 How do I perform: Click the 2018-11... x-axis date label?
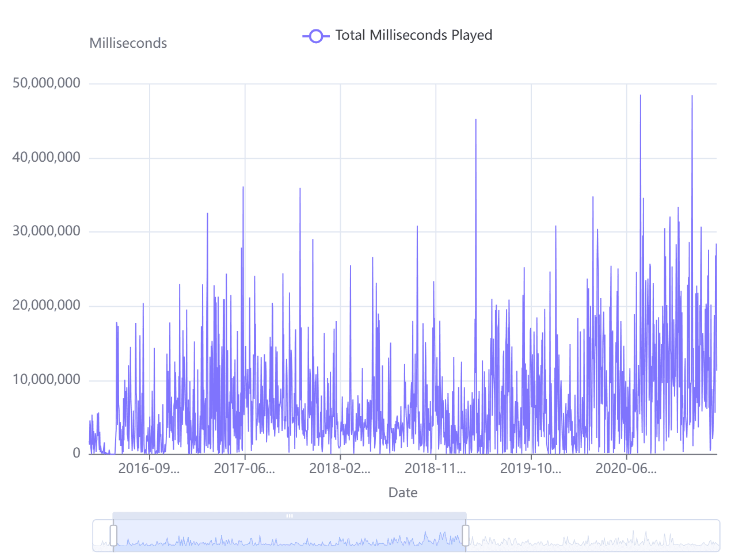coord(436,468)
